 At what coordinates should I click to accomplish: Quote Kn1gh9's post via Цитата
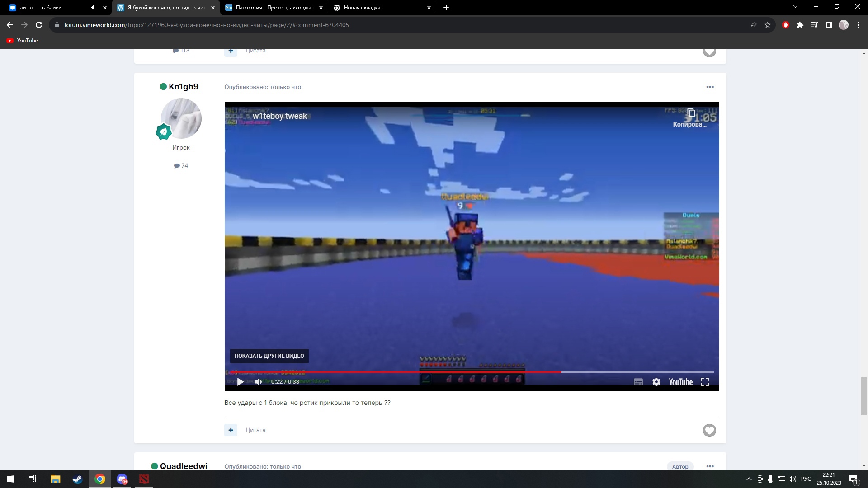(x=255, y=430)
